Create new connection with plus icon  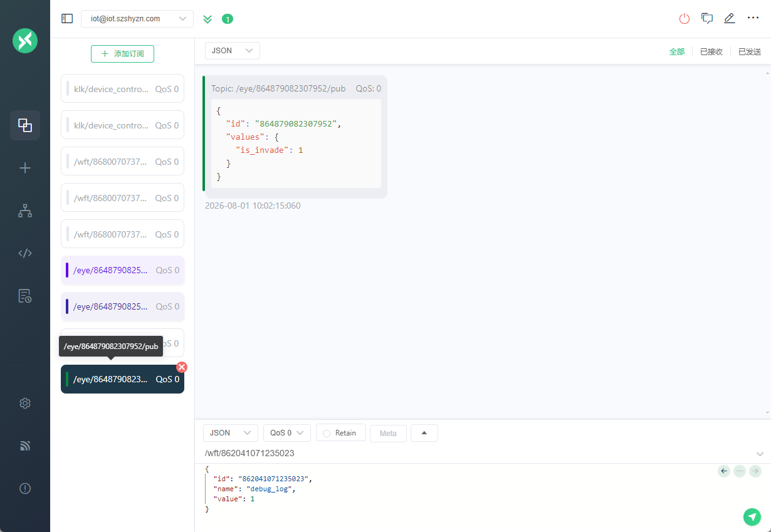25,168
